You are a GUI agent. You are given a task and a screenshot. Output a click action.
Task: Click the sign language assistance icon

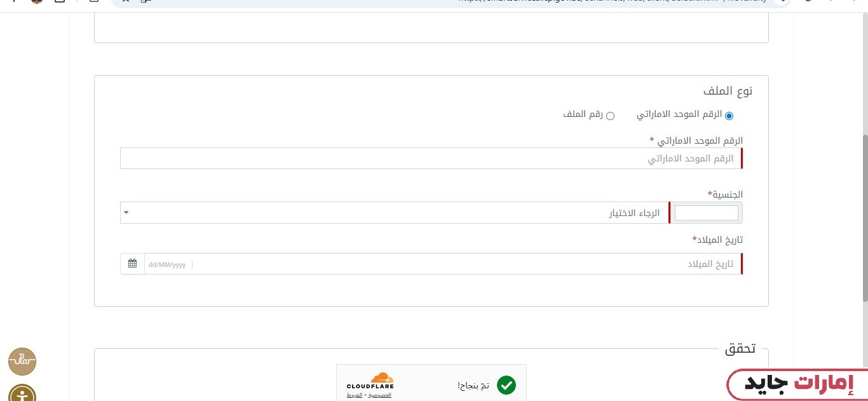point(22,362)
